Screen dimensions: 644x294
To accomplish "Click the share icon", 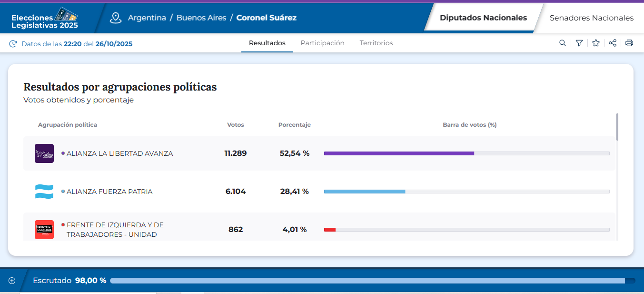I will pyautogui.click(x=613, y=43).
